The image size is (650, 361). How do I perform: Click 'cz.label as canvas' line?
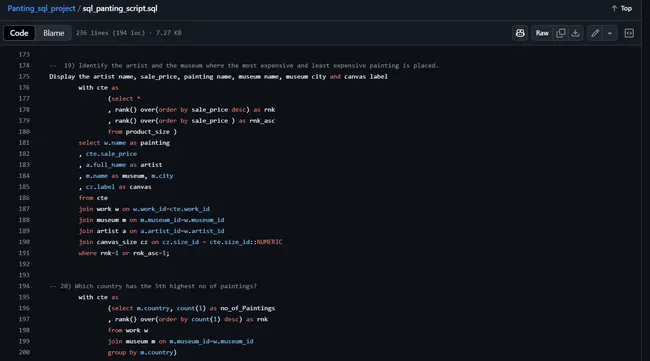(115, 187)
